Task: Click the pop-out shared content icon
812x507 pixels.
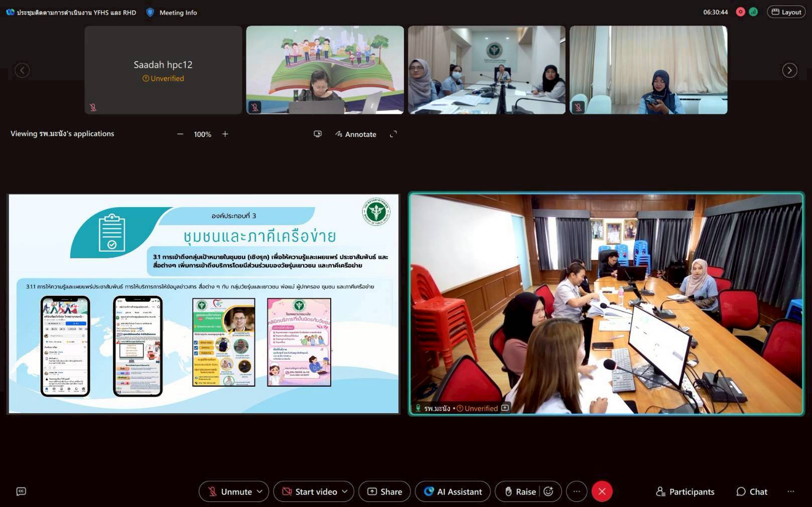Action: click(x=318, y=134)
